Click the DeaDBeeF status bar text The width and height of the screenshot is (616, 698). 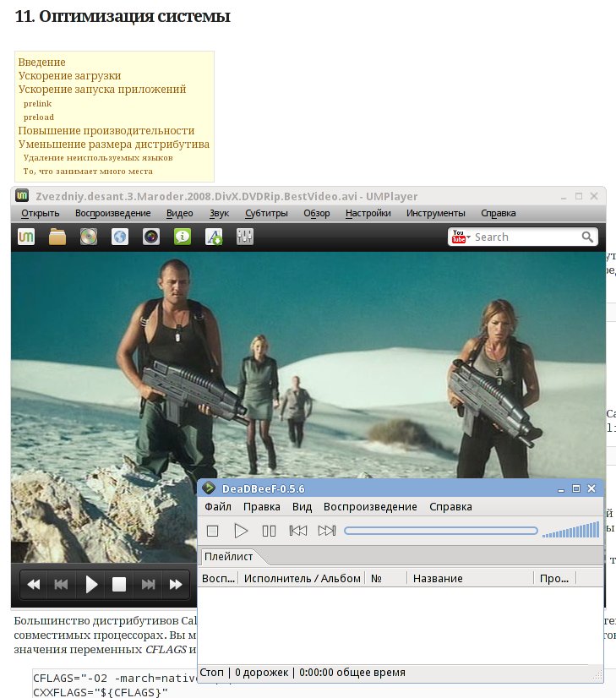[303, 672]
